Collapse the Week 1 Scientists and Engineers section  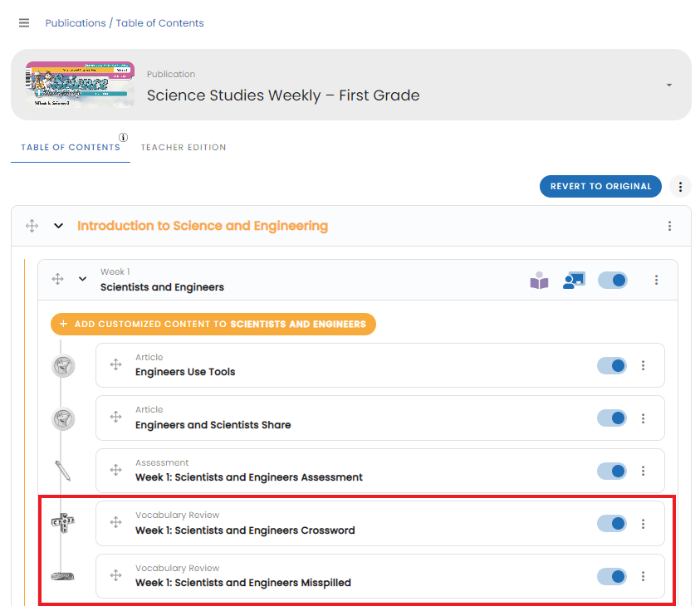[82, 279]
